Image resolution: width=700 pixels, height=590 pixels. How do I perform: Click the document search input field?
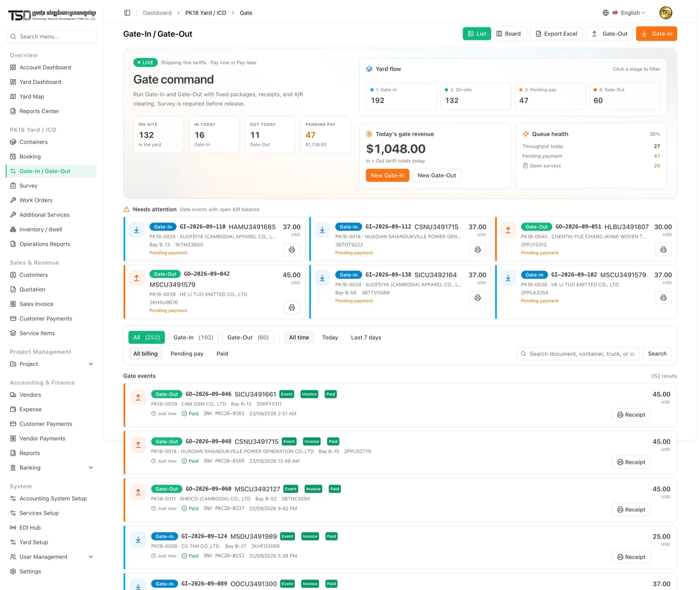coord(578,354)
